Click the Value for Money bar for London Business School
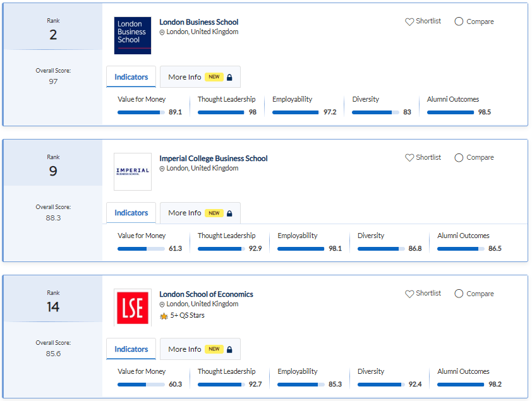The width and height of the screenshot is (532, 401). 140,112
